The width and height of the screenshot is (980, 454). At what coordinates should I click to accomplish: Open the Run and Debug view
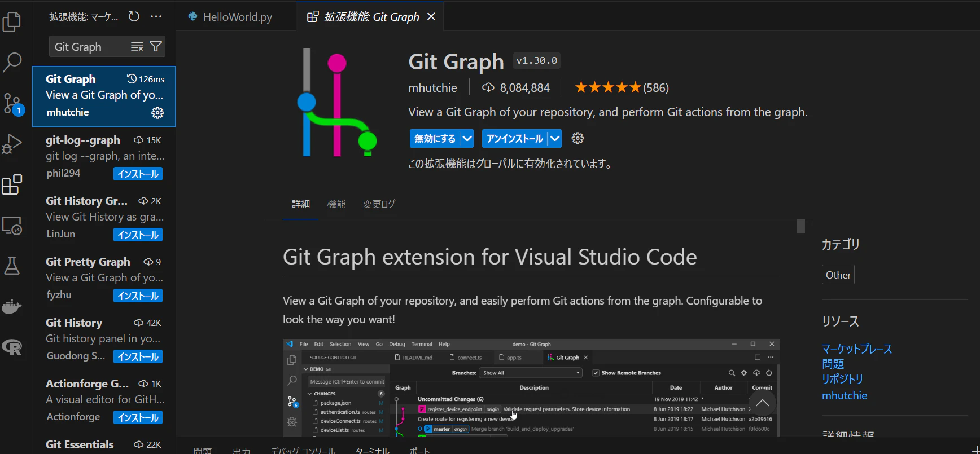click(12, 144)
